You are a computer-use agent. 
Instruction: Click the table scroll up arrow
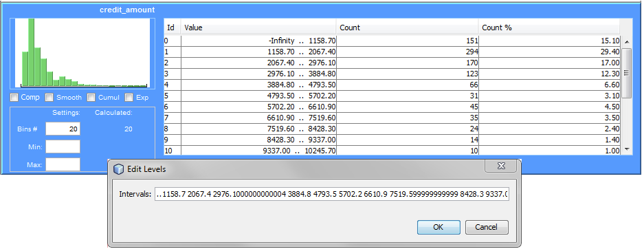(x=627, y=42)
